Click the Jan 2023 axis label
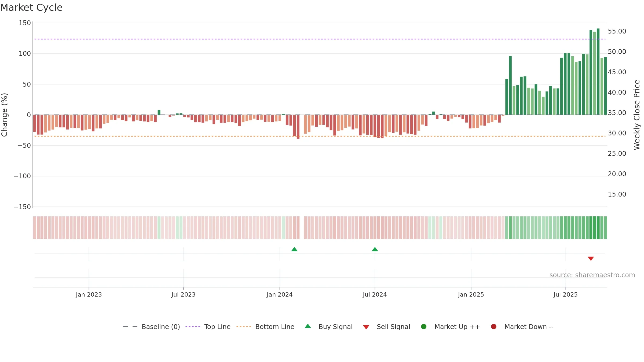 click(x=89, y=294)
